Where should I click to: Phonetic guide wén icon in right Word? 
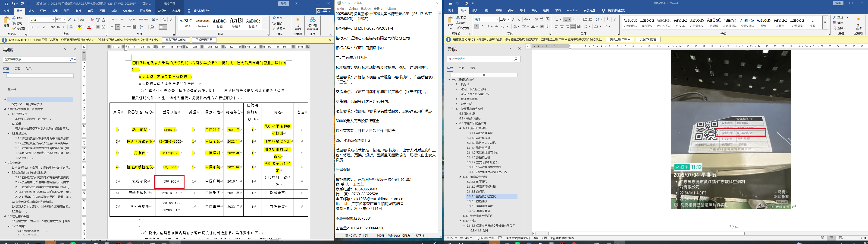tap(542, 19)
